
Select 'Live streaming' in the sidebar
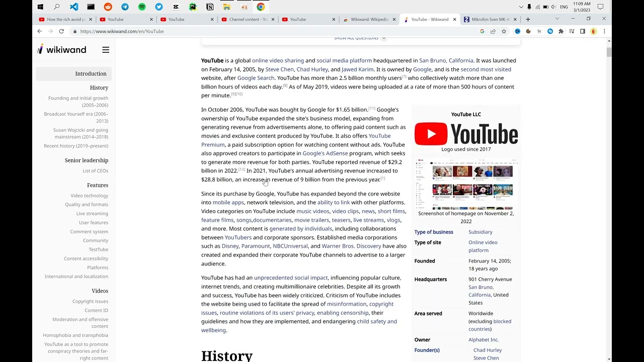(92, 214)
